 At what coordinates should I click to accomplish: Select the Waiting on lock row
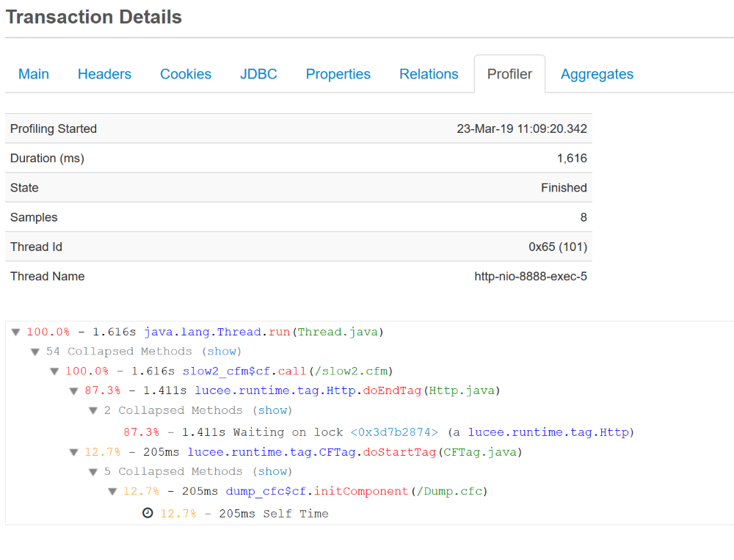click(x=379, y=432)
